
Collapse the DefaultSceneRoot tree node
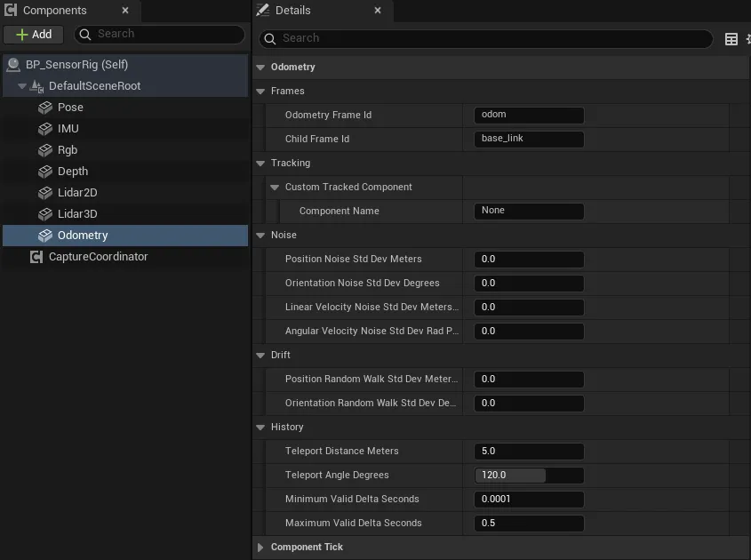[x=22, y=86]
